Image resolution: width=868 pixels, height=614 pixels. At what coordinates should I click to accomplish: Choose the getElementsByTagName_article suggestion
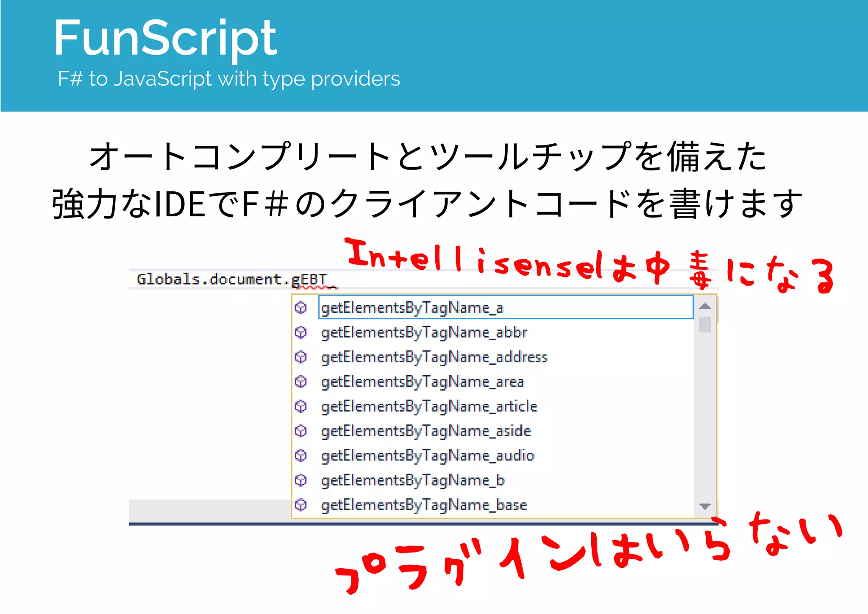coord(429,406)
